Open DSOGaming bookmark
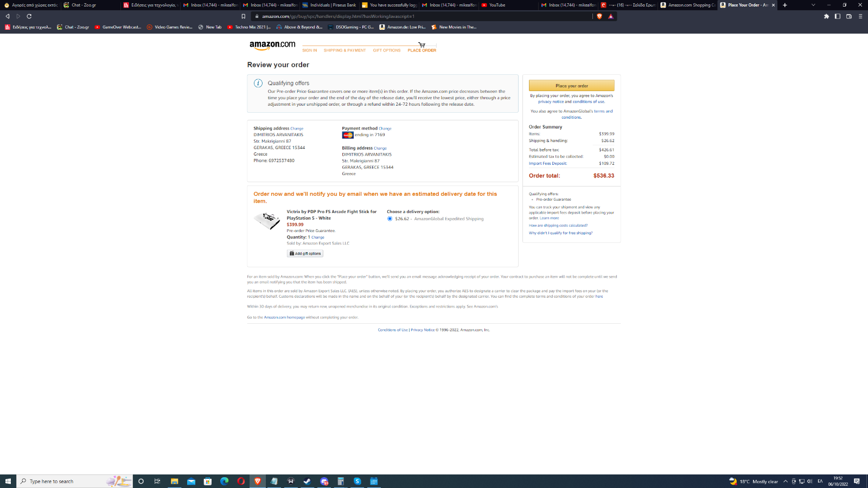 coord(351,27)
